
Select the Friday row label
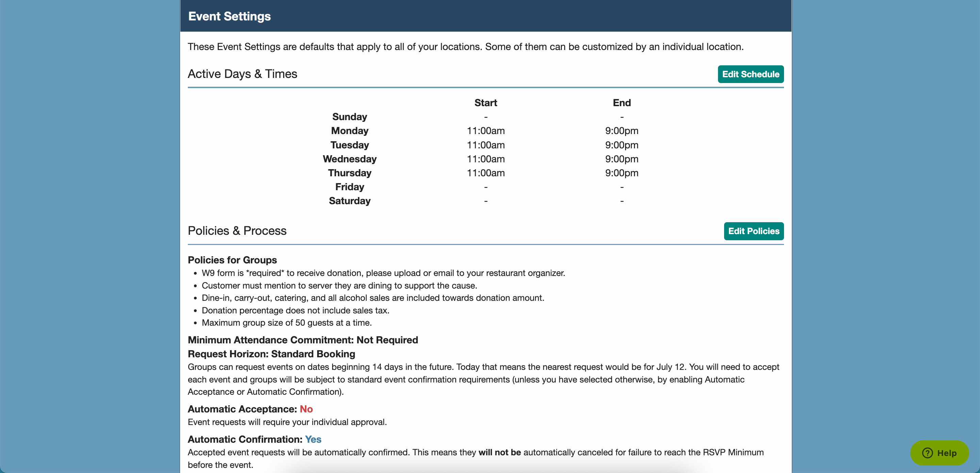(349, 187)
